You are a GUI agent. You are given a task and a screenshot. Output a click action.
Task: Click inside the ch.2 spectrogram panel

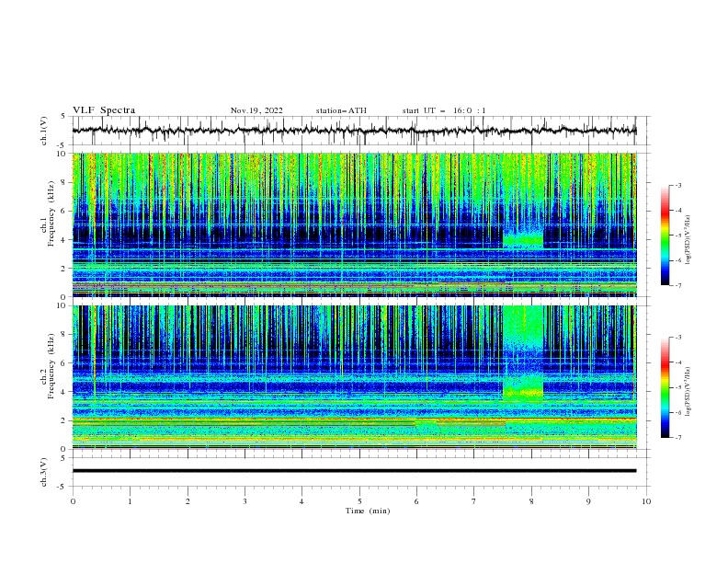[x=354, y=377]
